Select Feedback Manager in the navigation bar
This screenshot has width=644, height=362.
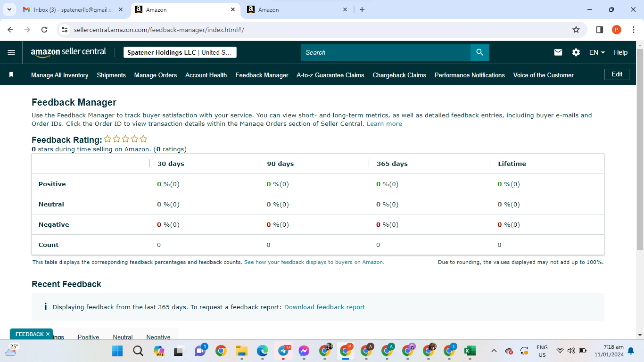(x=262, y=75)
